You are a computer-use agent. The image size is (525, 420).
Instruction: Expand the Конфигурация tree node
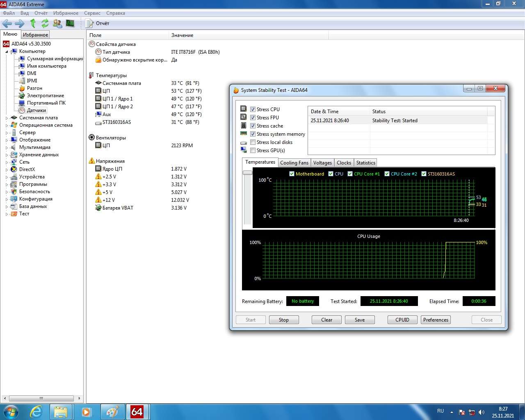tap(7, 199)
